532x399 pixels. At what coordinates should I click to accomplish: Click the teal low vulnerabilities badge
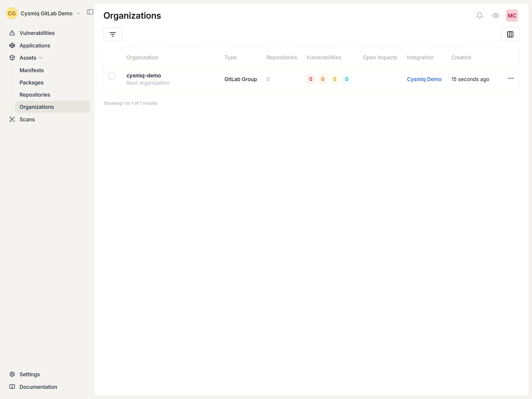(x=346, y=79)
